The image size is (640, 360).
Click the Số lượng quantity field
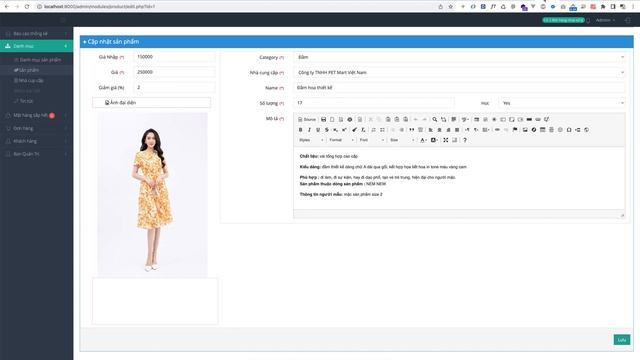[373, 103]
